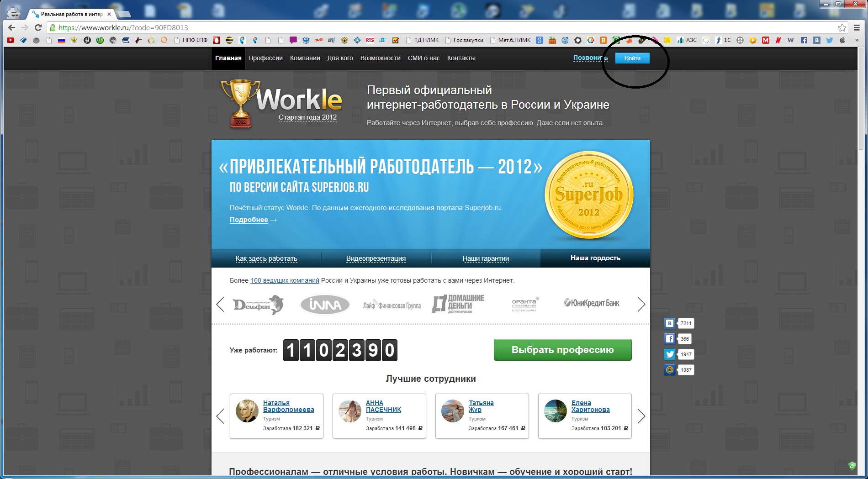Open the purple speech bubble bookmark
Screen dimensions: 868x479
coord(293,40)
